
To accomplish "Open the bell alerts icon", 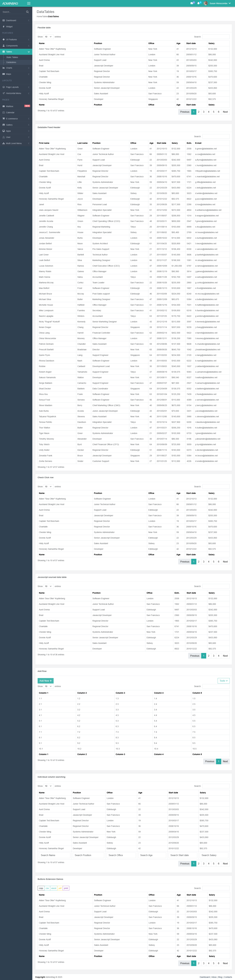I will [x=198, y=3].
